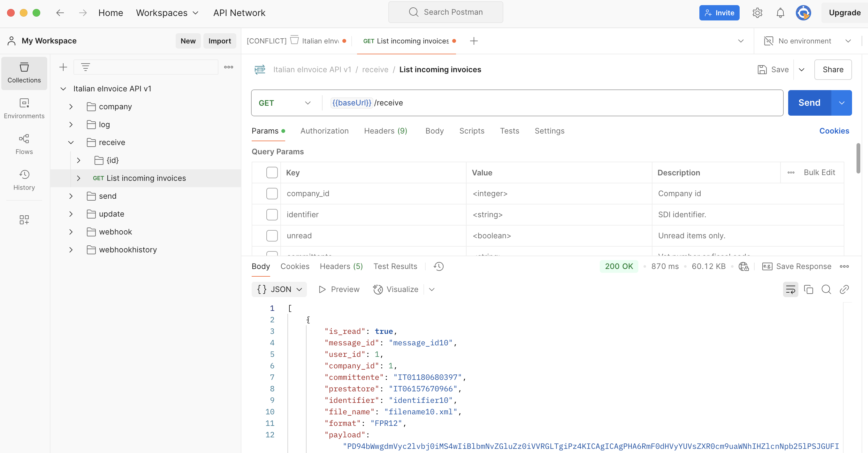Click the configure sidebar apps icon
The image size is (868, 453).
click(24, 220)
